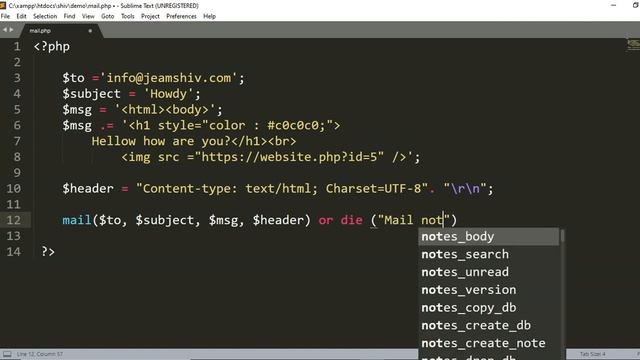This screenshot has height=360, width=640.
Task: Open the Find menu
Action: (x=69, y=16)
